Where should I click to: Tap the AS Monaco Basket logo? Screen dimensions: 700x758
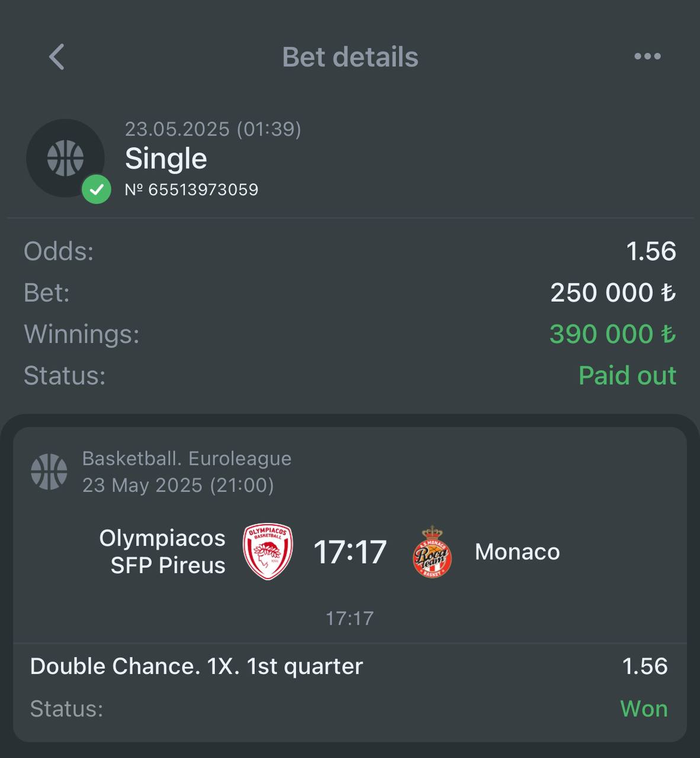[x=432, y=551]
